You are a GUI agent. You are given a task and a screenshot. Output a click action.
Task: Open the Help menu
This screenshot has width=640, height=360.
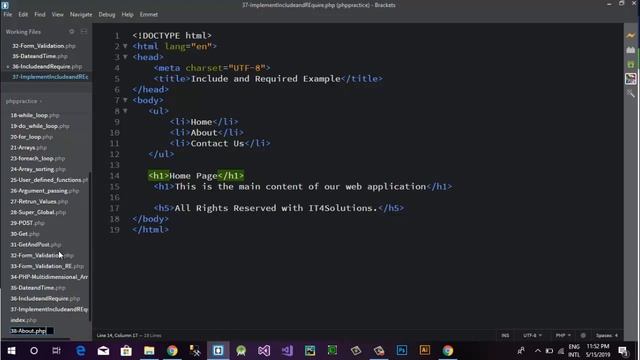[x=127, y=14]
